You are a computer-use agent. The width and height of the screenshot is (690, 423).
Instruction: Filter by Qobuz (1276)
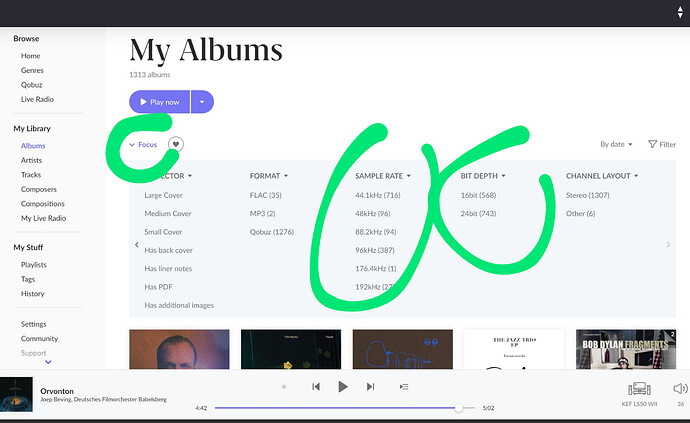click(272, 232)
